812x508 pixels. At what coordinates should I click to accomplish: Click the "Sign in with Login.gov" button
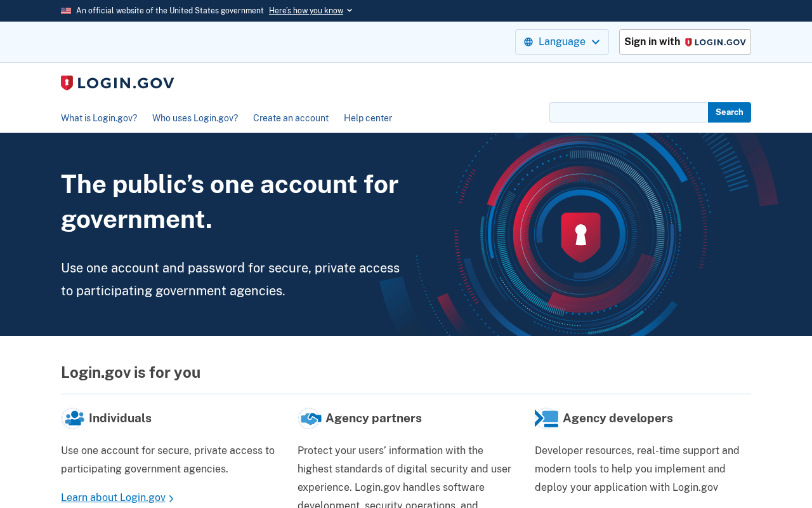(x=685, y=42)
